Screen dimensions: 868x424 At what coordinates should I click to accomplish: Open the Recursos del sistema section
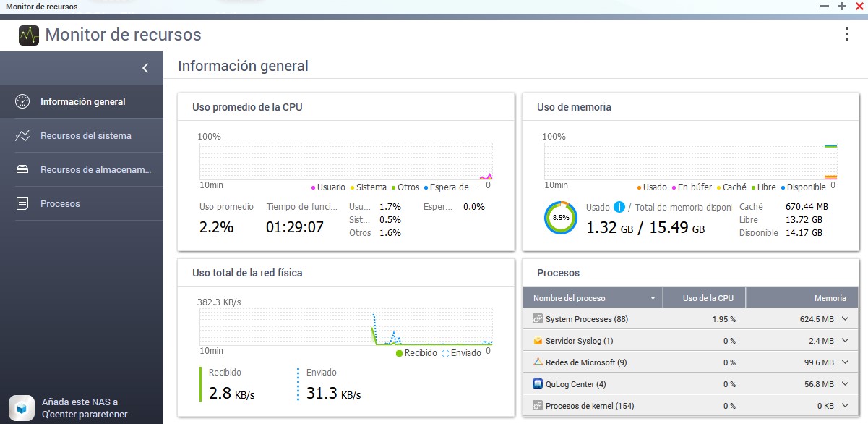[x=85, y=136]
